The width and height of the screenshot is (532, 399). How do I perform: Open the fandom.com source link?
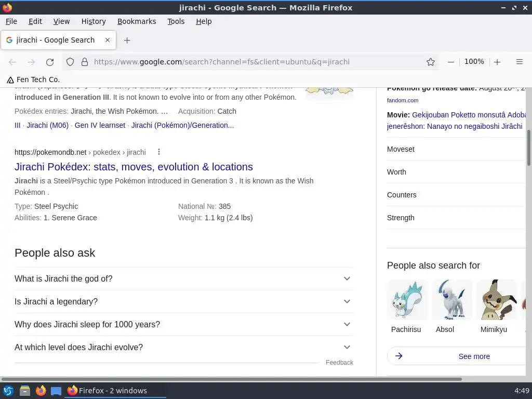pos(403,100)
